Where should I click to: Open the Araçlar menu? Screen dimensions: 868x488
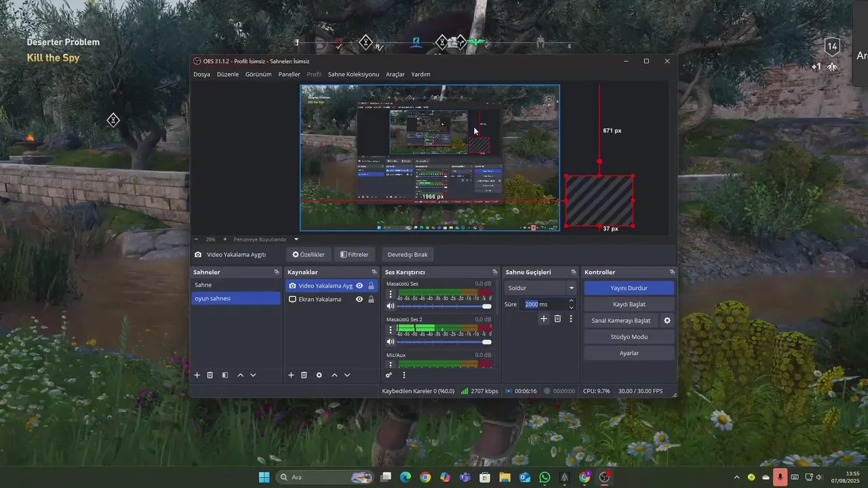point(395,75)
